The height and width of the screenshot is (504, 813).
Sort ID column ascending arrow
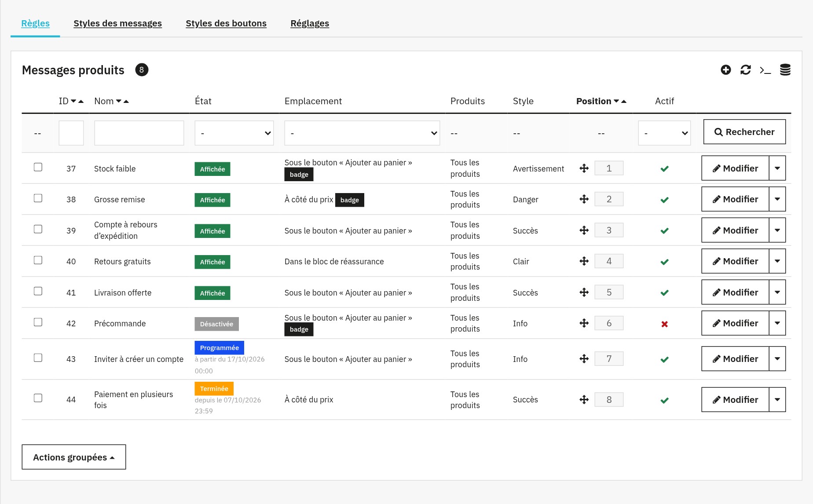coord(81,101)
